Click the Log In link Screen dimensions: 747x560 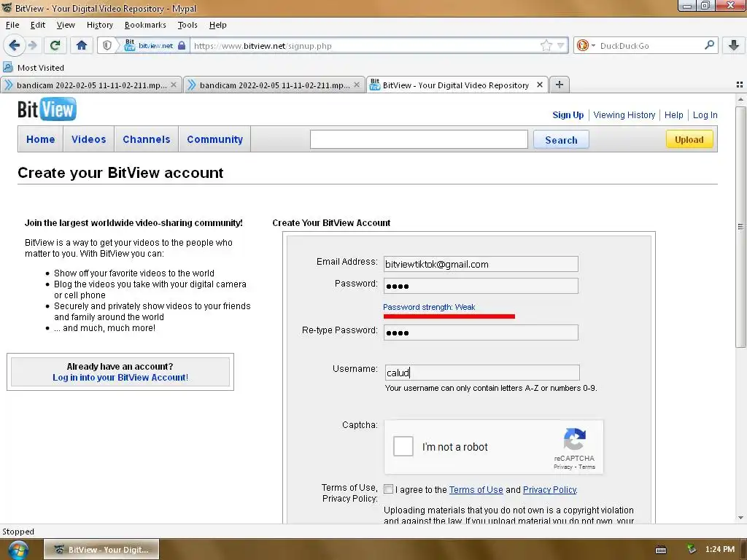705,114
